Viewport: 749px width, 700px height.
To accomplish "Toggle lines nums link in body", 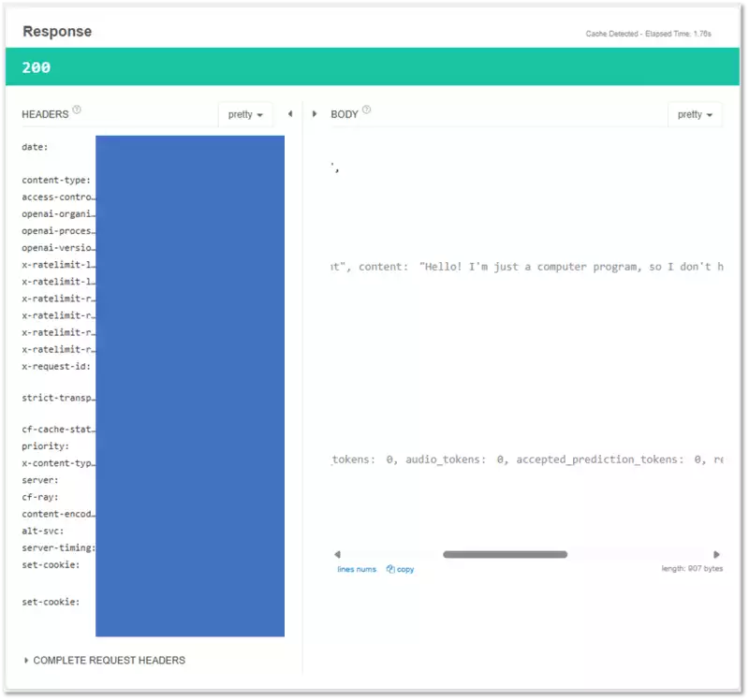I will click(x=357, y=569).
